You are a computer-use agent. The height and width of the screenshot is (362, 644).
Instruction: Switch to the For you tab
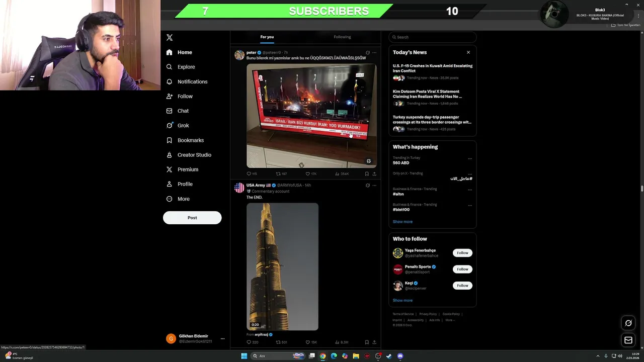click(267, 37)
